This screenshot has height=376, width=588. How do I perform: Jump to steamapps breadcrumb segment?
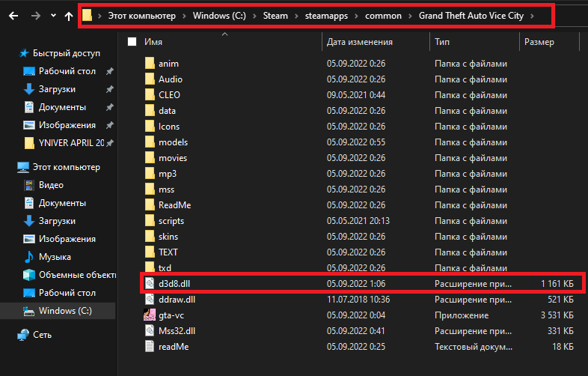pyautogui.click(x=326, y=16)
